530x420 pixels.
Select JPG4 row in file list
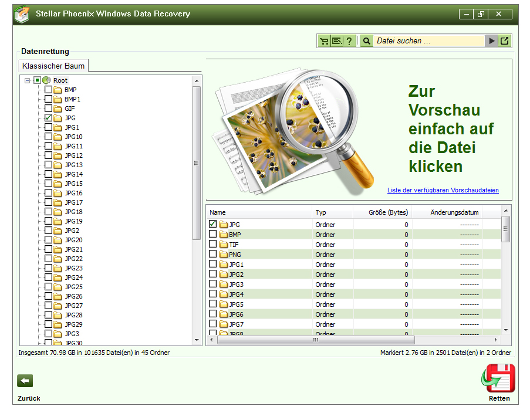point(353,294)
